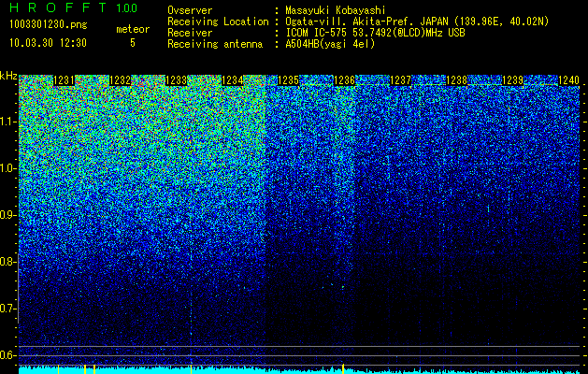Click the Receiving Location label
588x374 pixels.
pyautogui.click(x=218, y=22)
